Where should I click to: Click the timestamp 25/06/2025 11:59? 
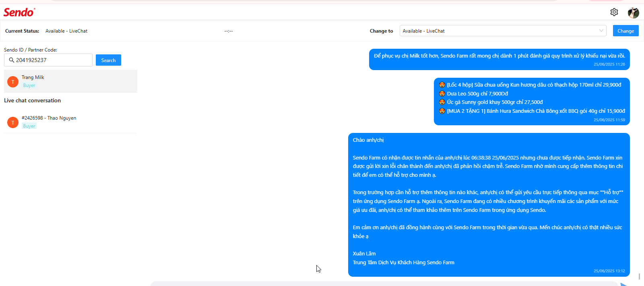pos(609,120)
